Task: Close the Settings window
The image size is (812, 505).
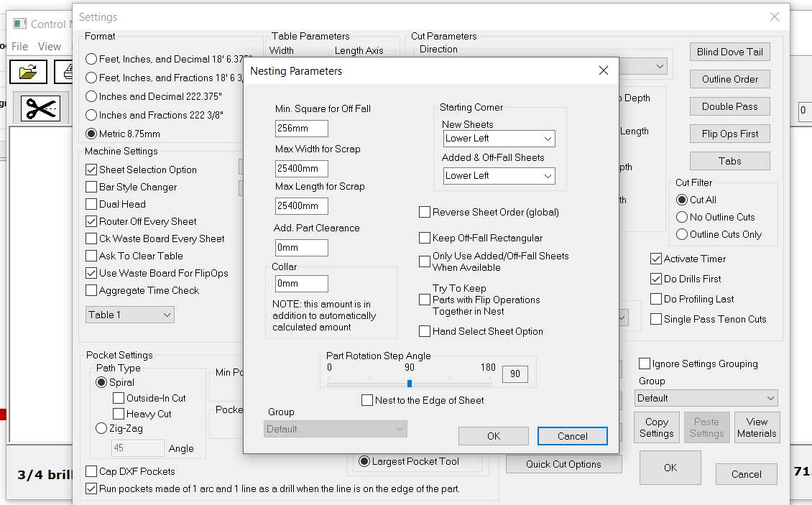Action: (774, 17)
